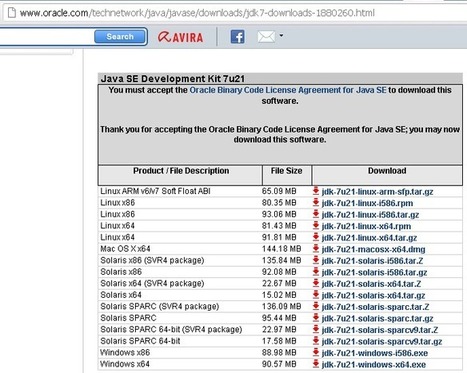The height and width of the screenshot is (373, 467).
Task: Click the Search button in toolbar
Action: (x=120, y=37)
